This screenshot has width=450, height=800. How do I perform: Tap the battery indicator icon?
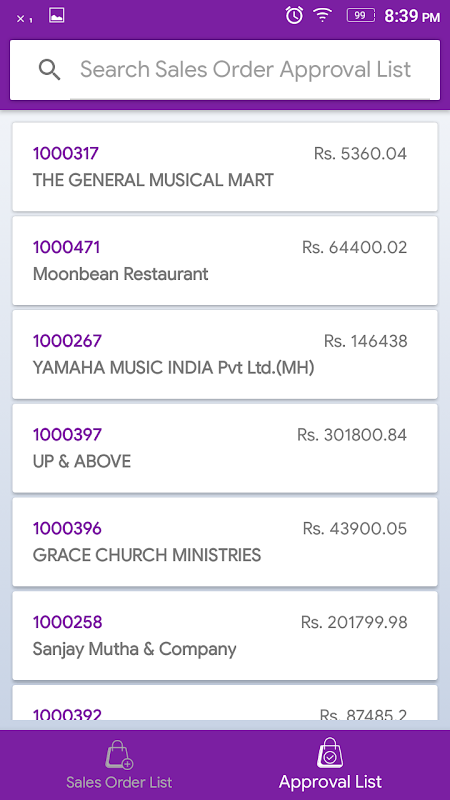[x=361, y=15]
